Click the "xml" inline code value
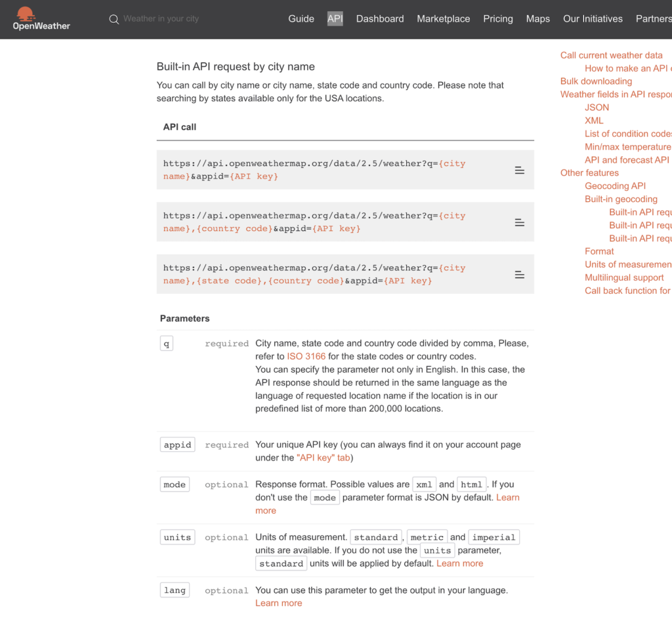Image resolution: width=672 pixels, height=629 pixels. tap(424, 485)
